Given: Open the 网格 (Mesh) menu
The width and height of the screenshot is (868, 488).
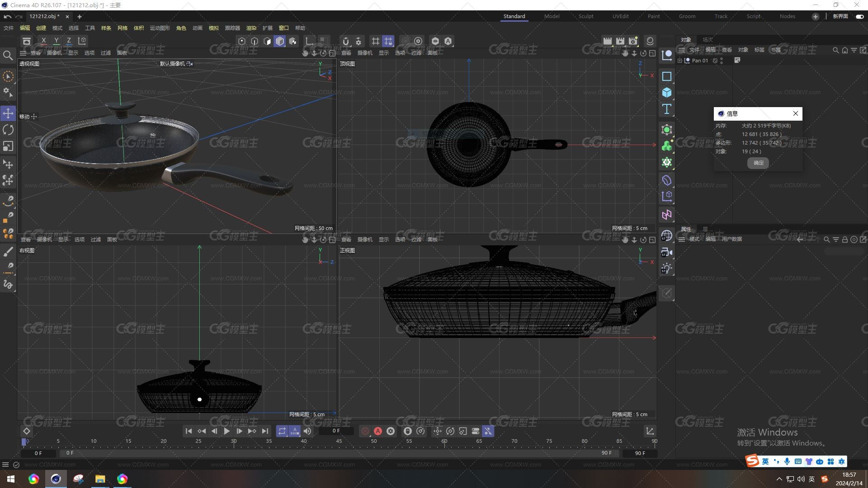Looking at the screenshot, I should pyautogui.click(x=123, y=28).
